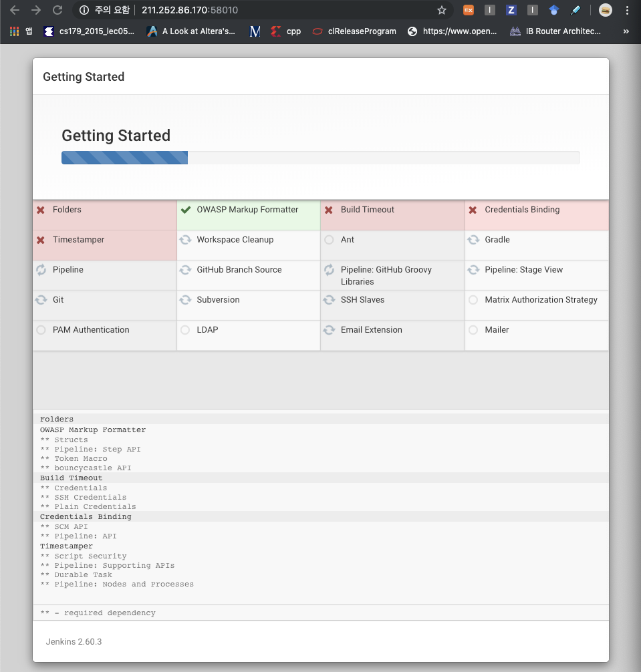Click the red X icon beside Build Timeout
Image resolution: width=641 pixels, height=672 pixels.
(x=329, y=210)
